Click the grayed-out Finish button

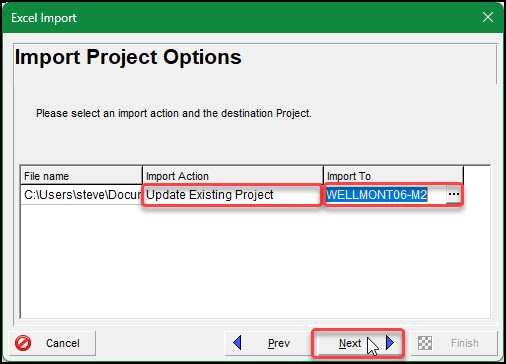tap(454, 343)
